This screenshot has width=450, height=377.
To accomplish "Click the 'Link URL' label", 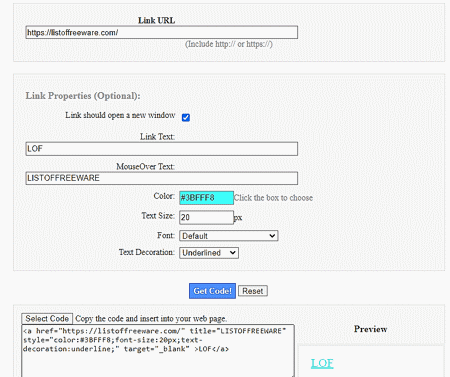I will point(156,20).
